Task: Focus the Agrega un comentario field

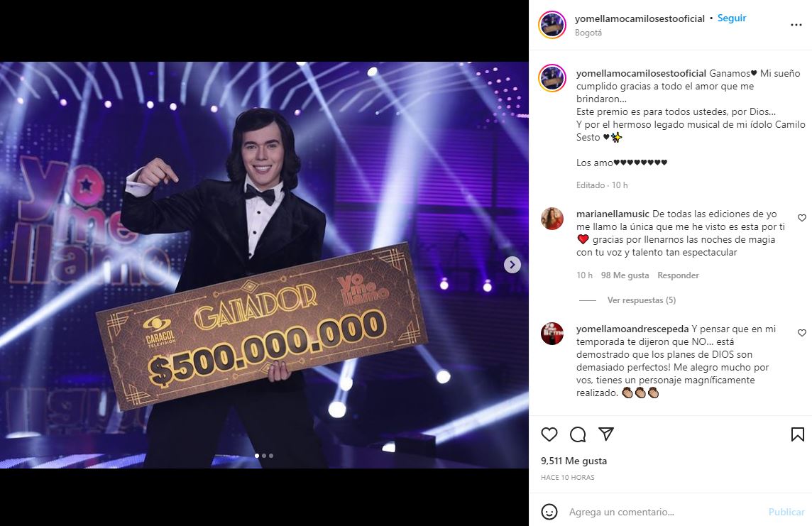Action: coord(663,512)
